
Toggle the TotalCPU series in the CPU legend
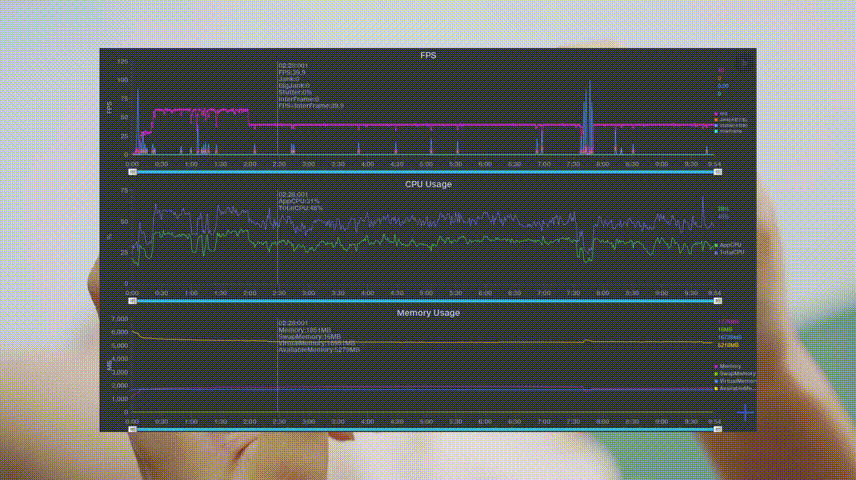coord(729,253)
